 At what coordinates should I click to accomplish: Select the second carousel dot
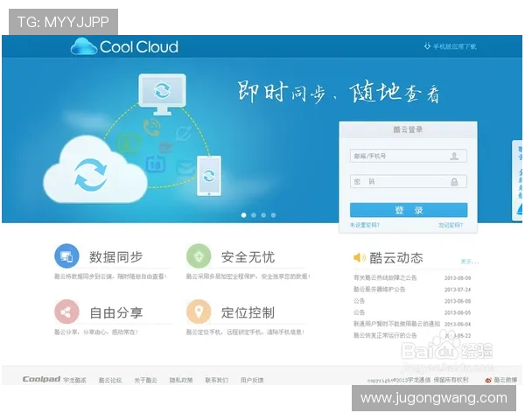(x=254, y=215)
